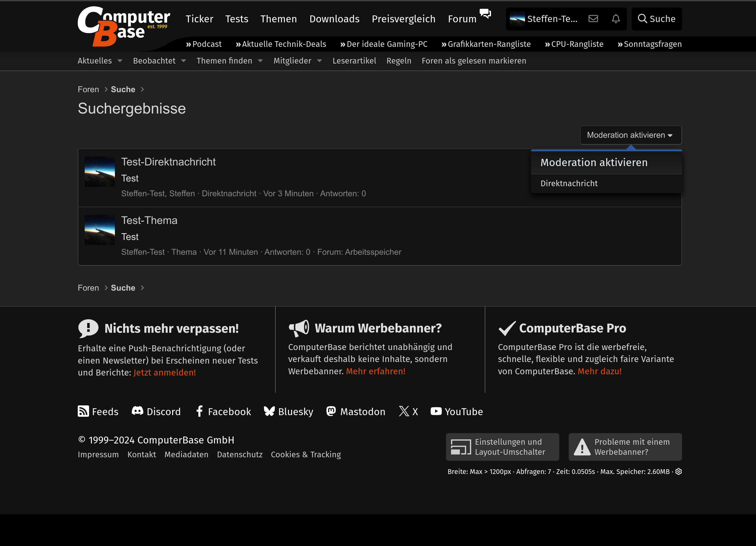Image resolution: width=756 pixels, height=546 pixels.
Task: Click the debug gear icon in footer
Action: tap(678, 471)
